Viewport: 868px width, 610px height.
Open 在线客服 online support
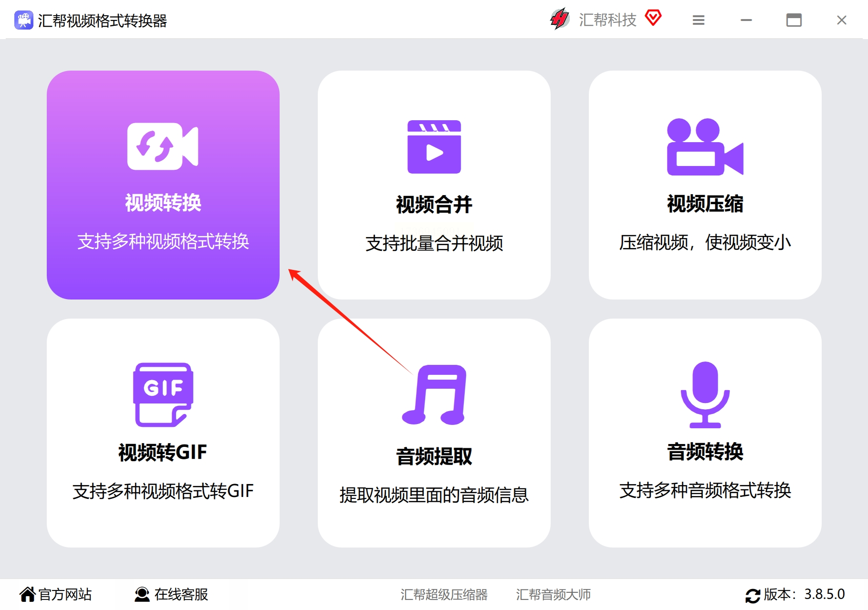click(181, 594)
